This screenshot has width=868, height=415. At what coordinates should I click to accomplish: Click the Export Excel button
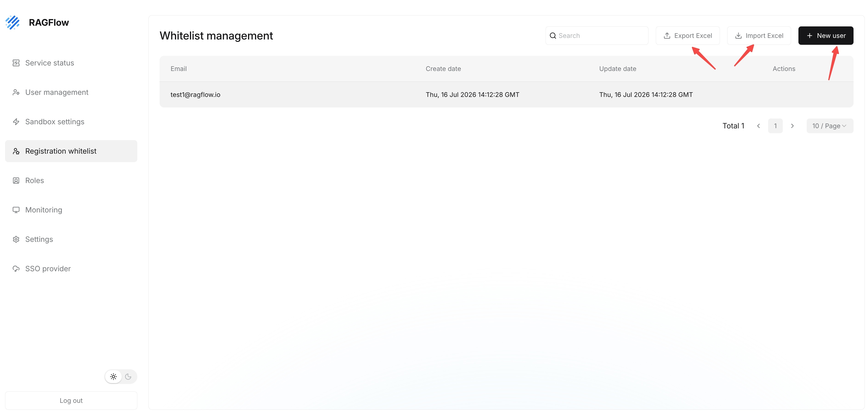point(687,36)
